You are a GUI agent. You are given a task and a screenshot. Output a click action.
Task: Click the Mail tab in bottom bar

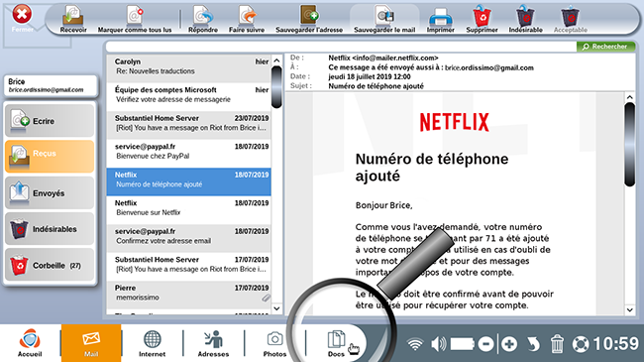91,343
